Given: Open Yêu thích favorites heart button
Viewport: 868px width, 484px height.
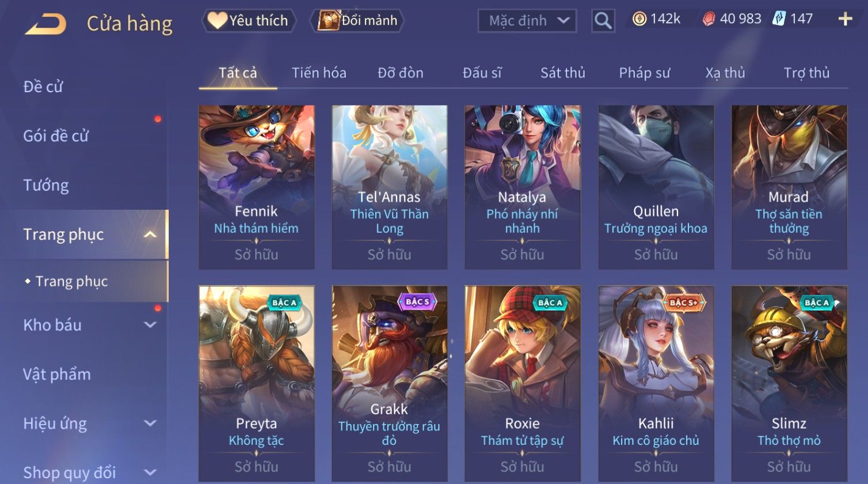Looking at the screenshot, I should [x=249, y=21].
